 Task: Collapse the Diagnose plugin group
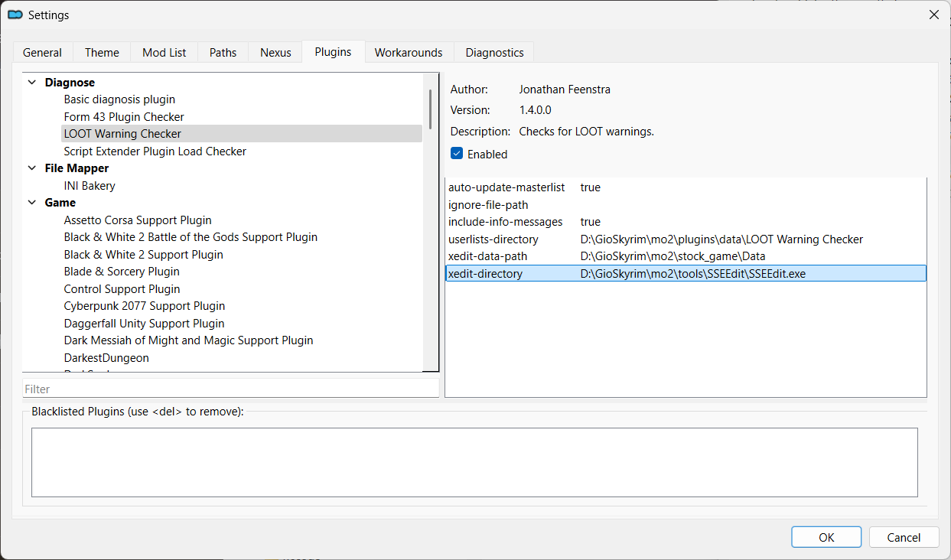(32, 83)
